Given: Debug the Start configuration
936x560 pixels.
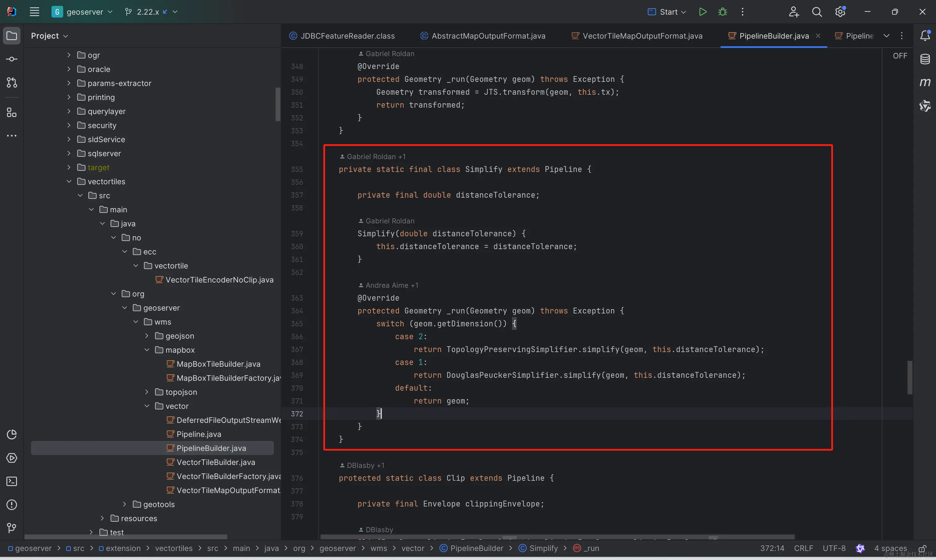Looking at the screenshot, I should [x=723, y=12].
